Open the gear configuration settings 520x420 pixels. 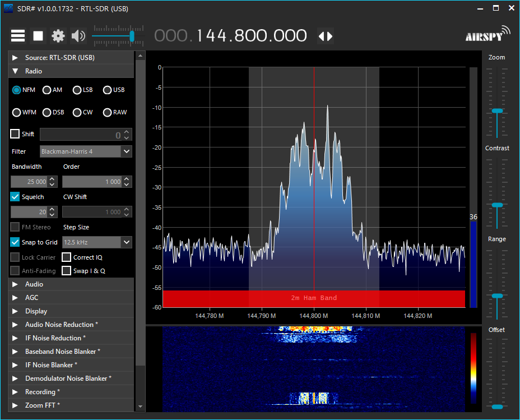(58, 36)
